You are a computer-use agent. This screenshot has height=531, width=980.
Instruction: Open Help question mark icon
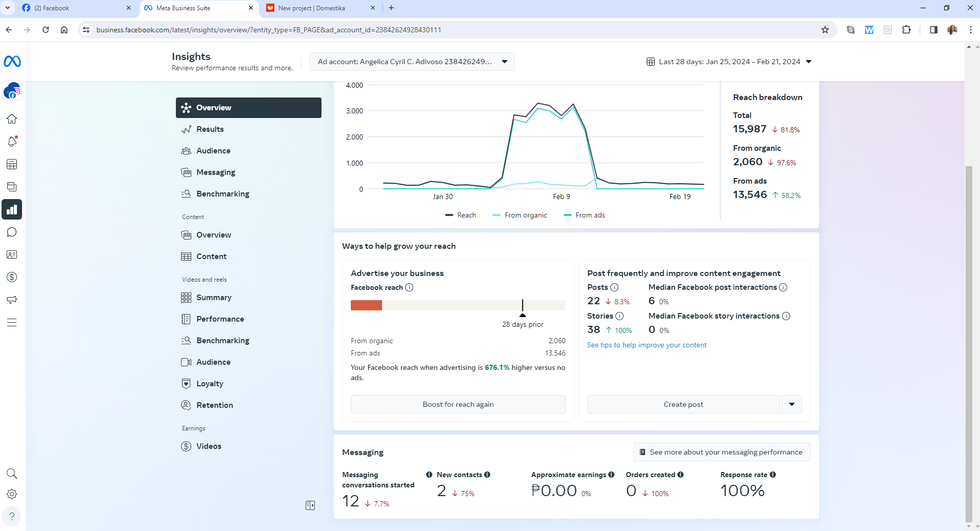click(x=12, y=516)
